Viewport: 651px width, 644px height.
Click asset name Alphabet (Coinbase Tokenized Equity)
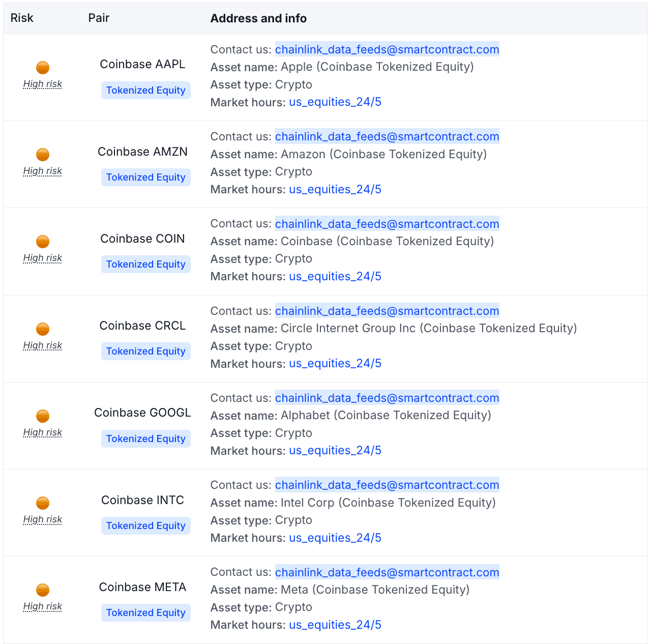tap(386, 415)
